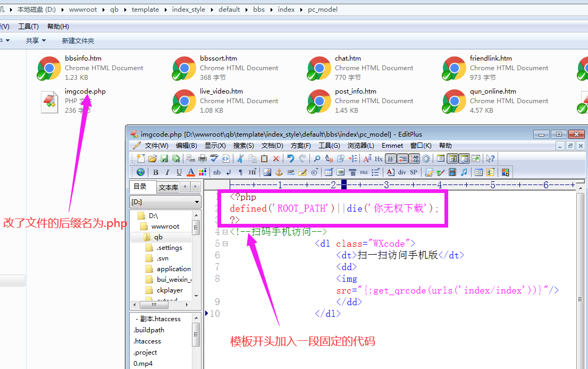Toggle the word wrap W button
The width and height of the screenshot is (588, 369).
pos(391,158)
